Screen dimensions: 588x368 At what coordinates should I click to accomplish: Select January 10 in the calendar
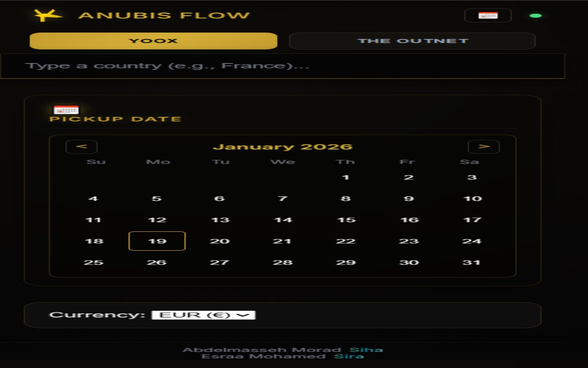(x=472, y=198)
